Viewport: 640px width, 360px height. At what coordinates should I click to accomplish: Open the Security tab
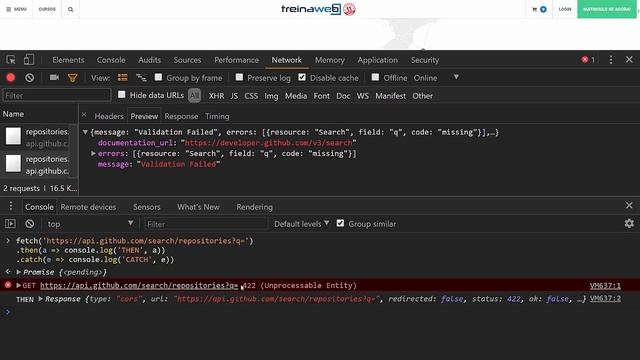(x=425, y=60)
